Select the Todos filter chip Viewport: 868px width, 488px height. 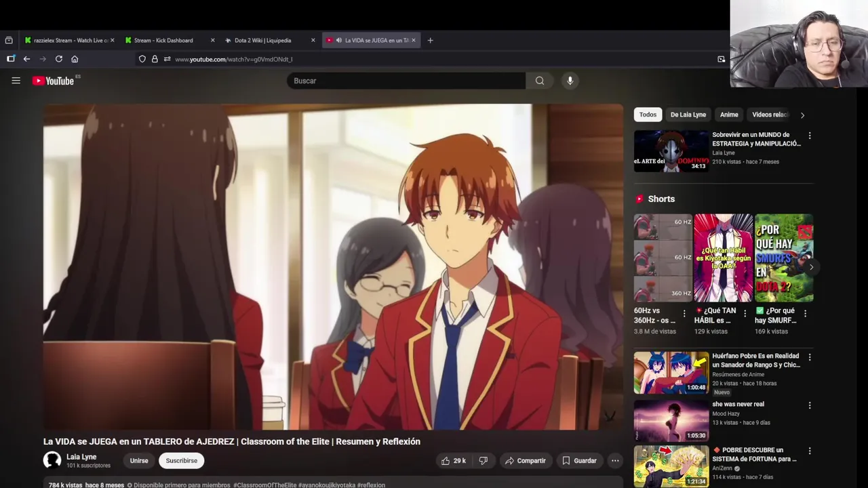648,115
